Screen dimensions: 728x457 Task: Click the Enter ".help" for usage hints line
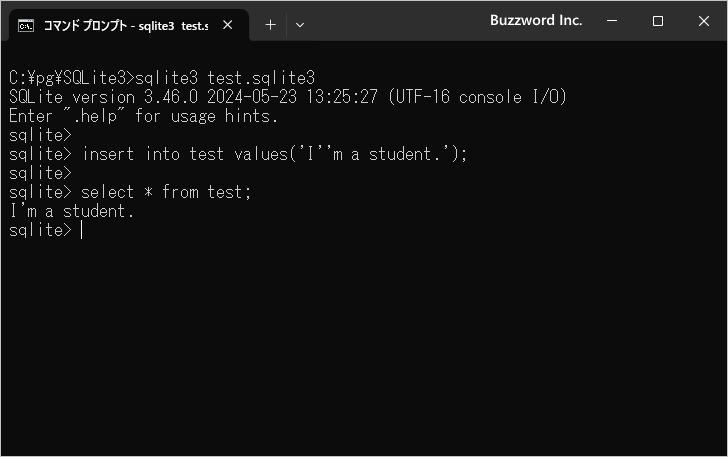pos(143,116)
